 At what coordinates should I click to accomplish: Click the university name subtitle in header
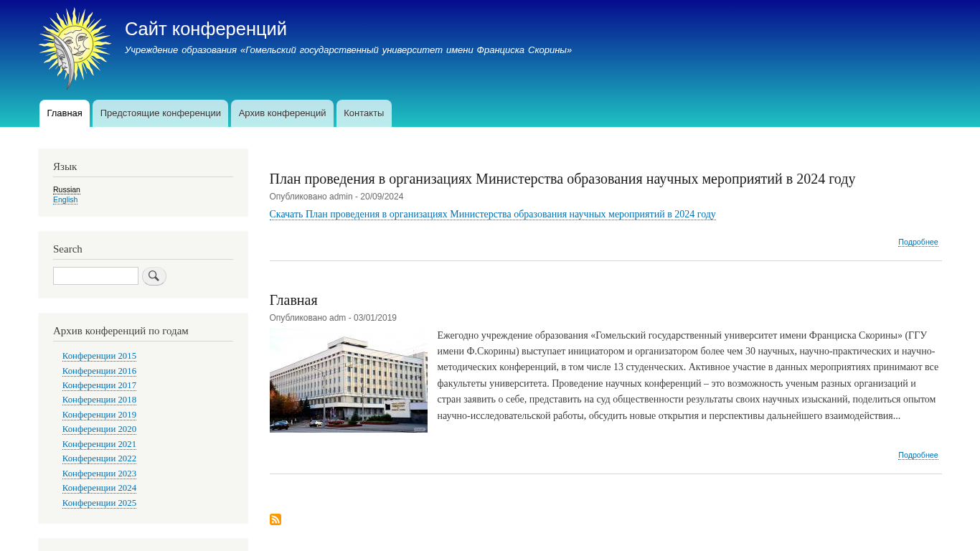pyautogui.click(x=348, y=50)
